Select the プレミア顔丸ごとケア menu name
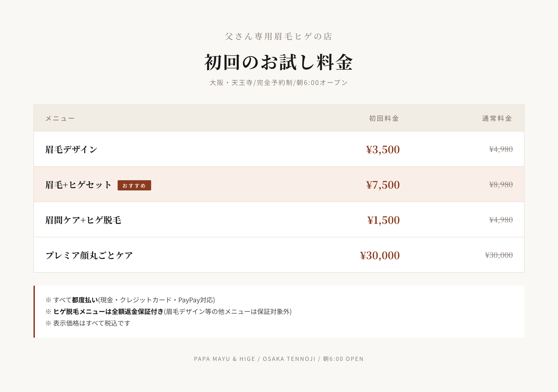The width and height of the screenshot is (558, 392). 89,255
